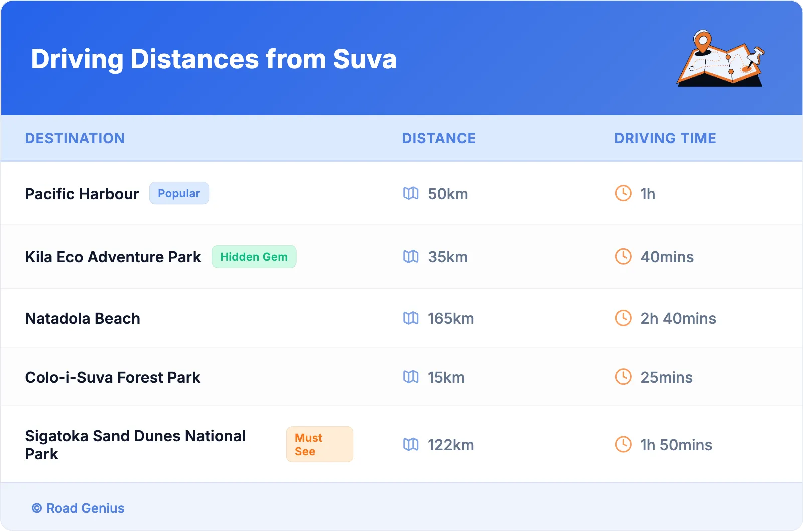Click the clock icon beside 25mins

[x=623, y=377]
